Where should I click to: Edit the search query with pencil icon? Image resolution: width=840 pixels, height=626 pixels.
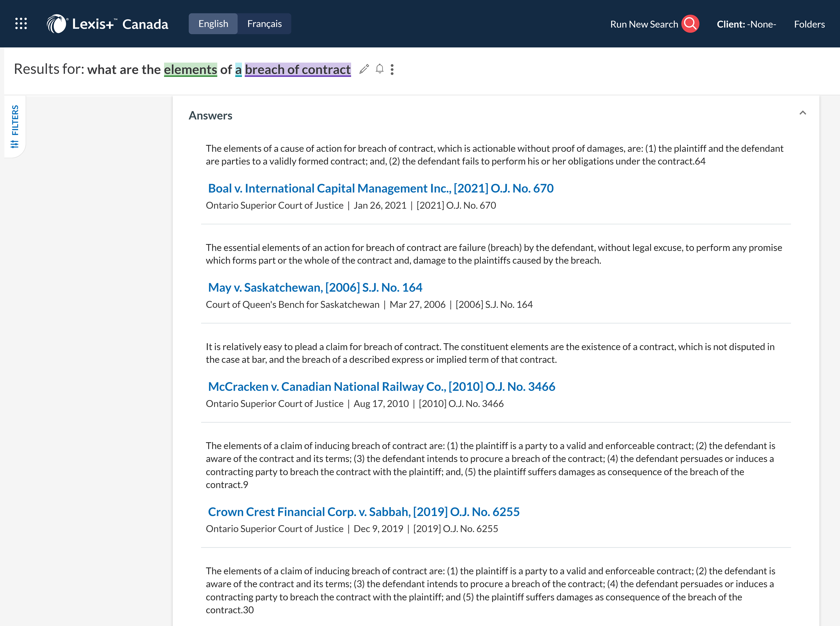tap(364, 69)
